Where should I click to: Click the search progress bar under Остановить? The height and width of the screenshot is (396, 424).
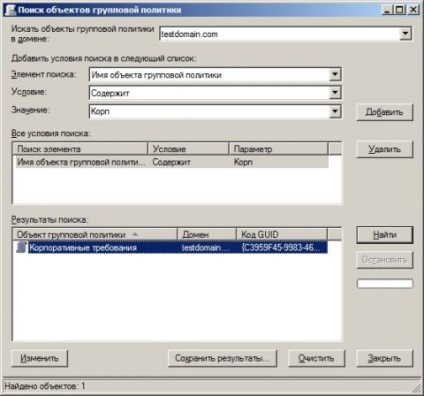(385, 284)
